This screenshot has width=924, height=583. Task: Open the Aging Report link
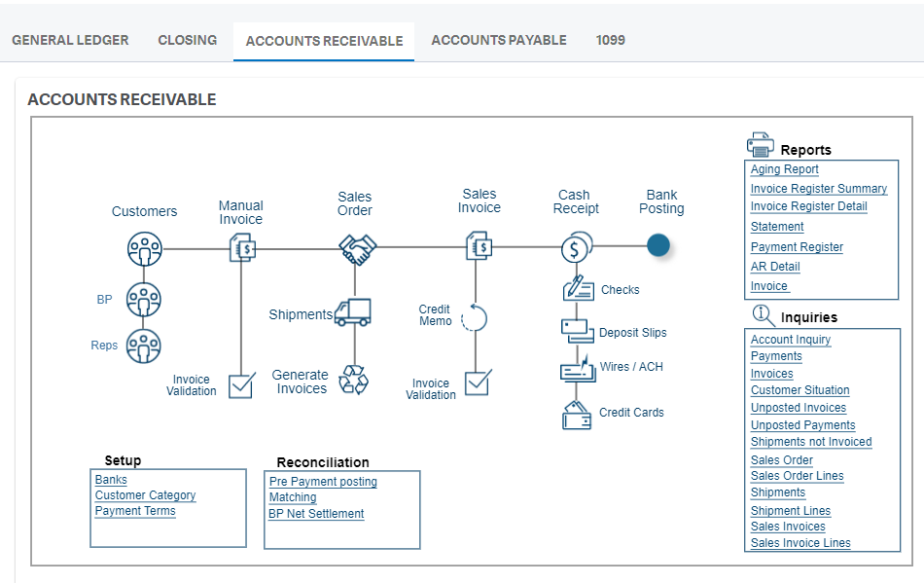pyautogui.click(x=784, y=168)
